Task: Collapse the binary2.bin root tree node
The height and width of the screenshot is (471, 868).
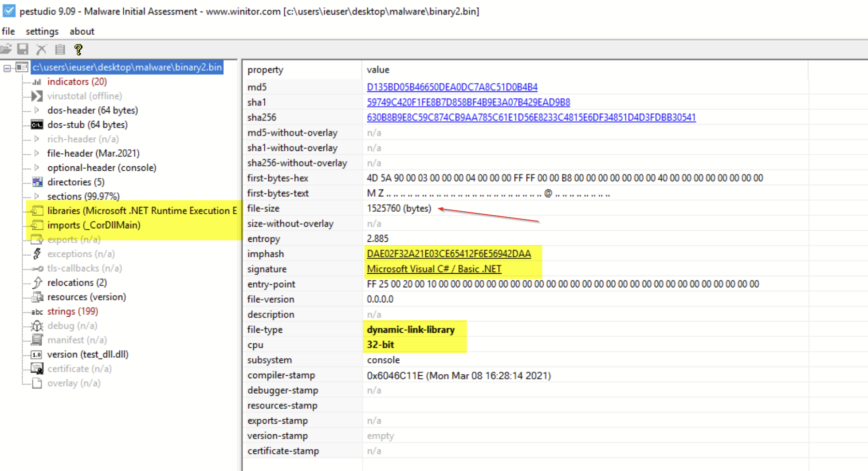Action: click(7, 68)
